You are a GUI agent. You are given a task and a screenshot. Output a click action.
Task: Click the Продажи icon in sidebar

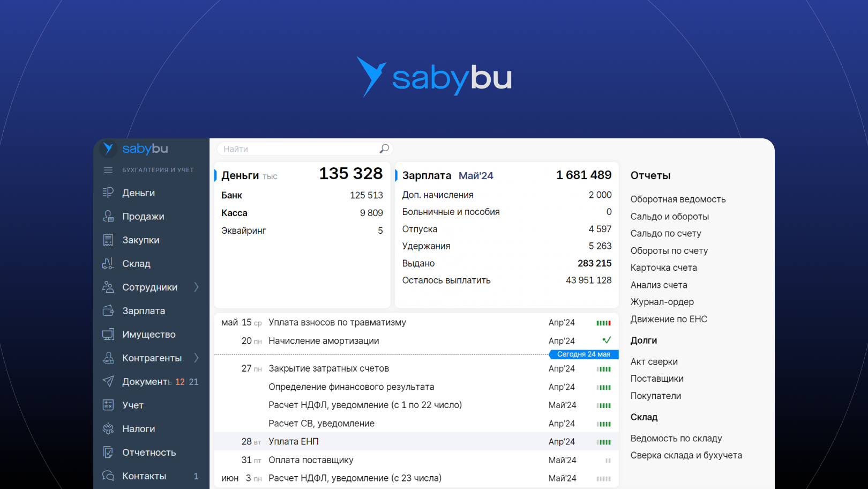tap(108, 216)
